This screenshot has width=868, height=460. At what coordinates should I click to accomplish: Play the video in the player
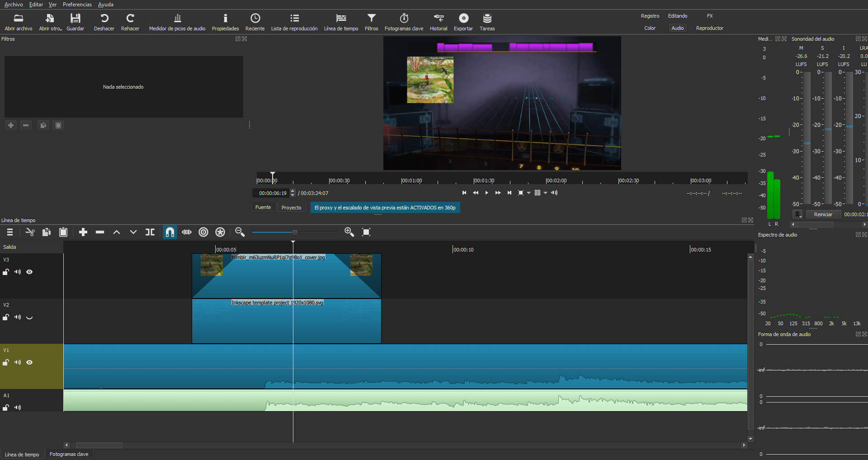point(486,193)
